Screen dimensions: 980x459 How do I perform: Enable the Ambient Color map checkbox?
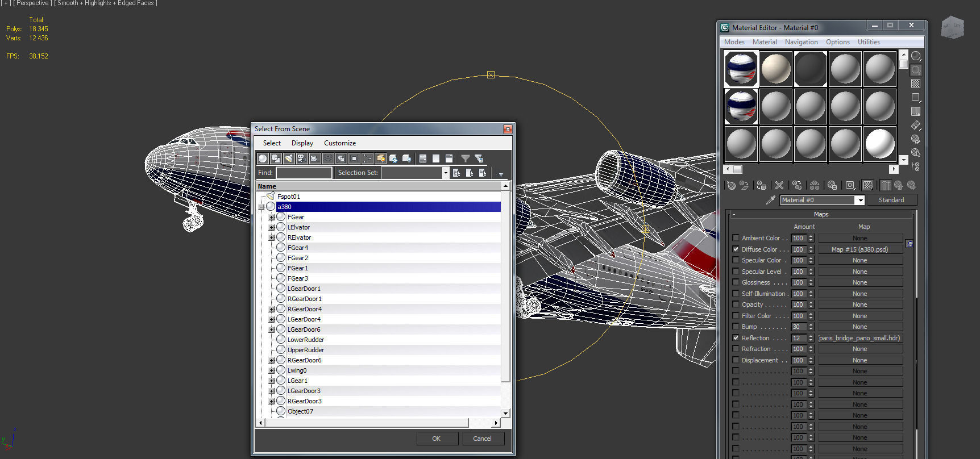[736, 238]
